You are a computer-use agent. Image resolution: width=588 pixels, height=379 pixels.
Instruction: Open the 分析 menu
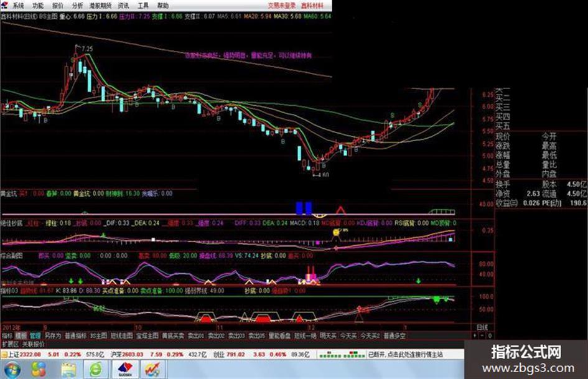(x=78, y=5)
